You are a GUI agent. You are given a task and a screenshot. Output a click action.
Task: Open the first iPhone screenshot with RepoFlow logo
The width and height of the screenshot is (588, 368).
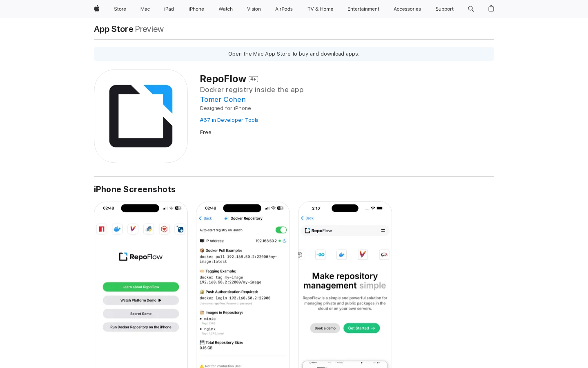coord(141,285)
